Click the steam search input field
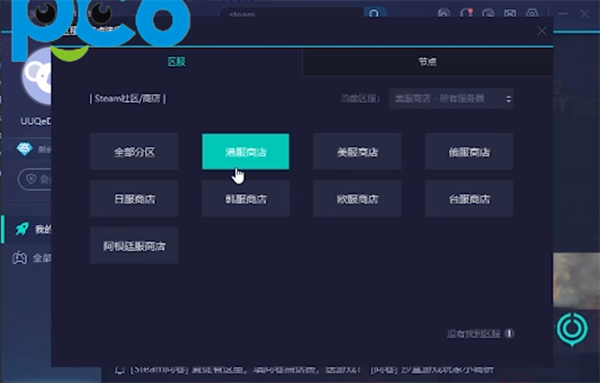600x383 pixels. [292, 14]
